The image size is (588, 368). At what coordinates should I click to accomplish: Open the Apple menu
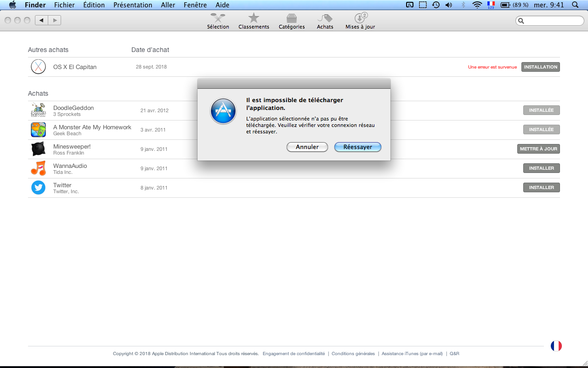12,5
